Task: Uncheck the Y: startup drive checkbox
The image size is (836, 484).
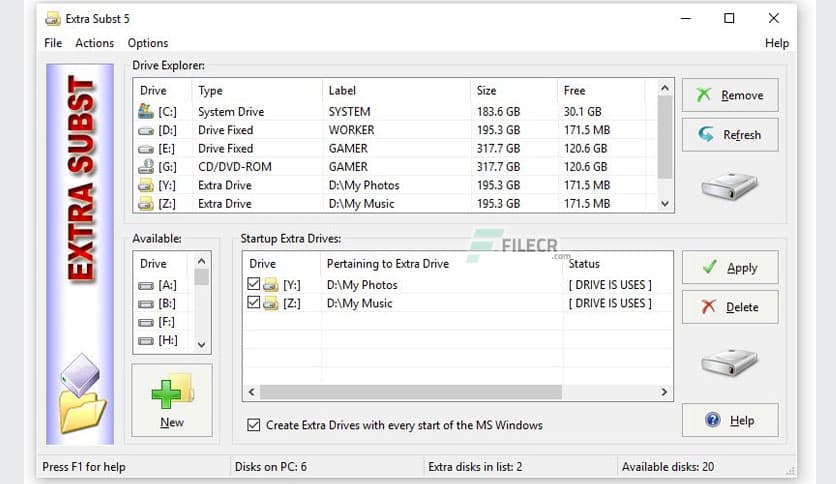Action: (x=254, y=284)
